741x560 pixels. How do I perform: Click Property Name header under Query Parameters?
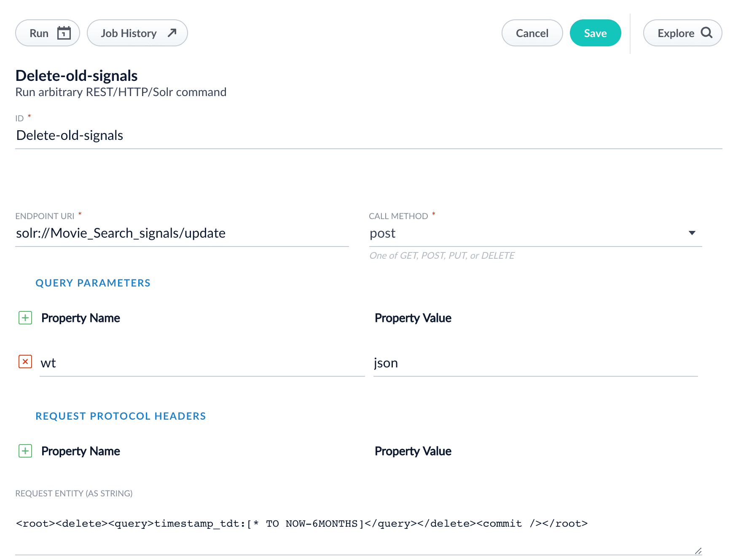coord(81,318)
